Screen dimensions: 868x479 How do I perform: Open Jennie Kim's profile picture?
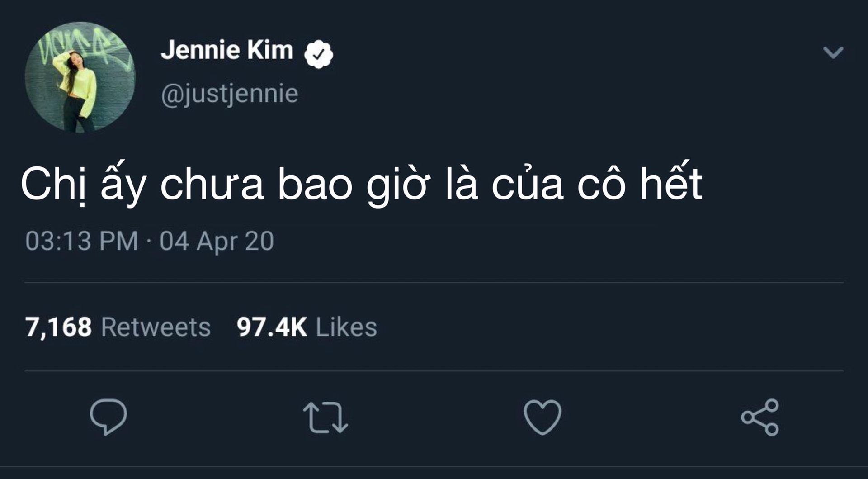(80, 77)
